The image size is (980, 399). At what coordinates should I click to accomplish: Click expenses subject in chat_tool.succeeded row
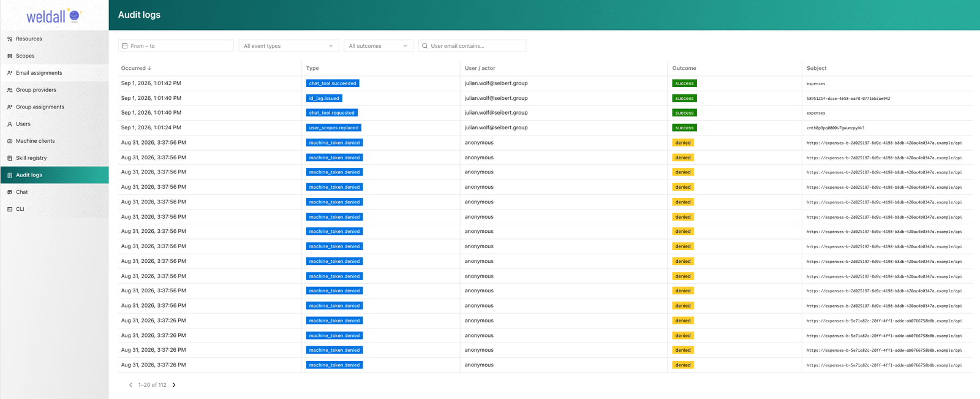point(816,84)
